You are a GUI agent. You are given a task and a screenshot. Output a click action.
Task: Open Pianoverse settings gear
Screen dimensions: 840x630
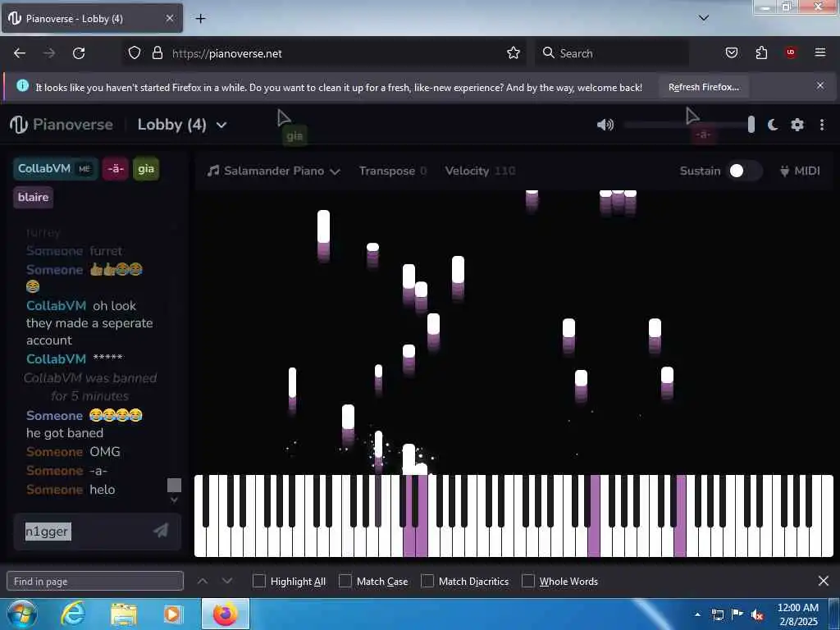coord(797,125)
